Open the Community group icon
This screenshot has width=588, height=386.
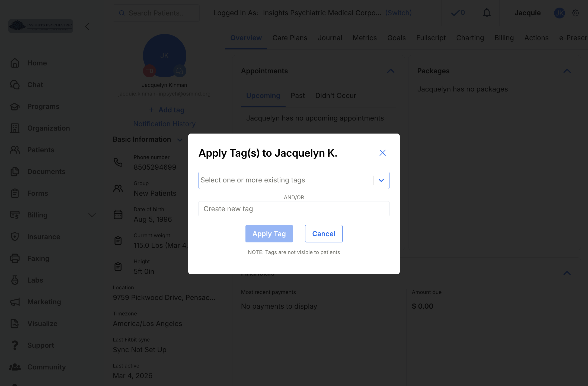pos(15,367)
